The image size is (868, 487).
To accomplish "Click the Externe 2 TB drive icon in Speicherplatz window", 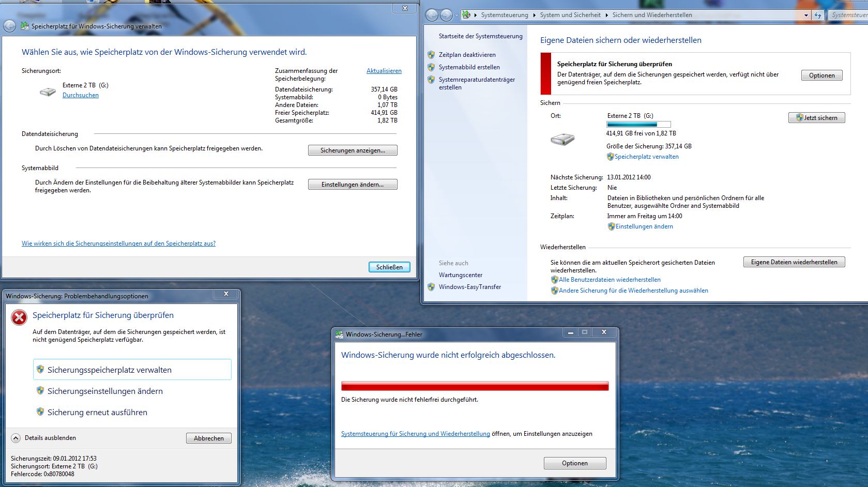I will click(x=48, y=92).
